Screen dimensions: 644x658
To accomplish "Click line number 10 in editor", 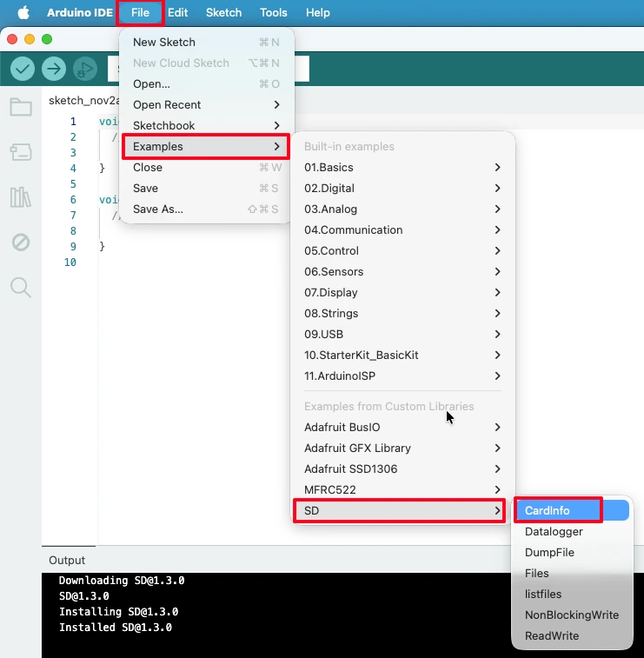I will [x=70, y=263].
